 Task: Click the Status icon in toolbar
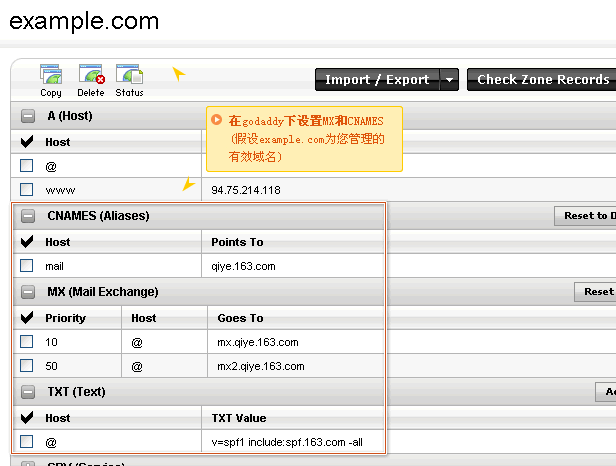[x=130, y=81]
